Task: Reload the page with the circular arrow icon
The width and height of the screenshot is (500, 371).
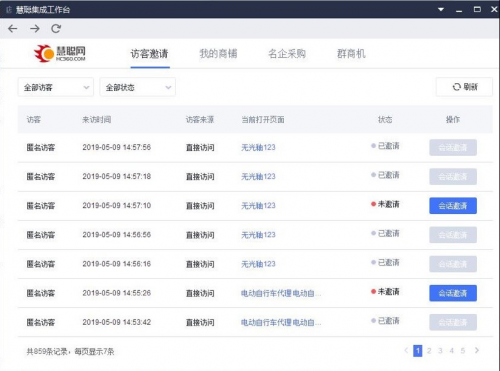Action: tap(56, 29)
